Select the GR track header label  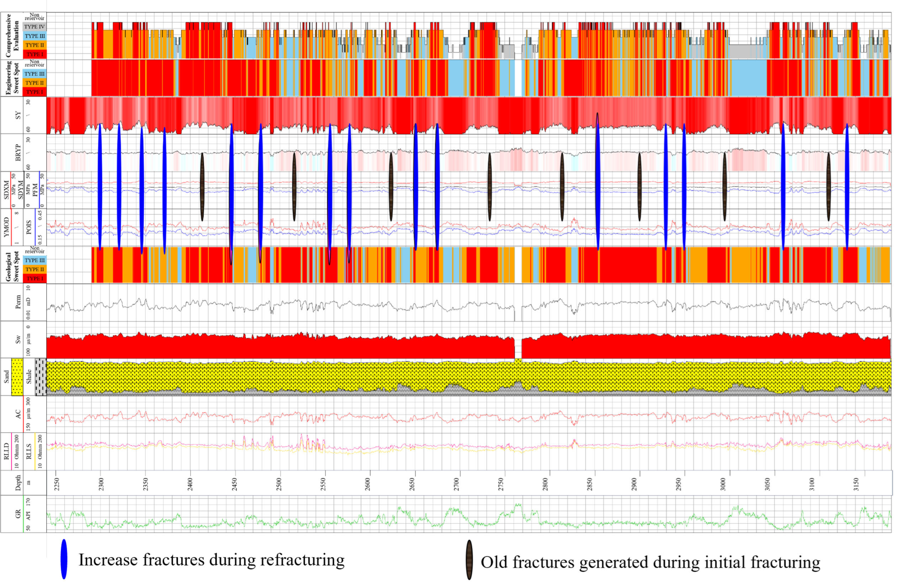click(18, 513)
